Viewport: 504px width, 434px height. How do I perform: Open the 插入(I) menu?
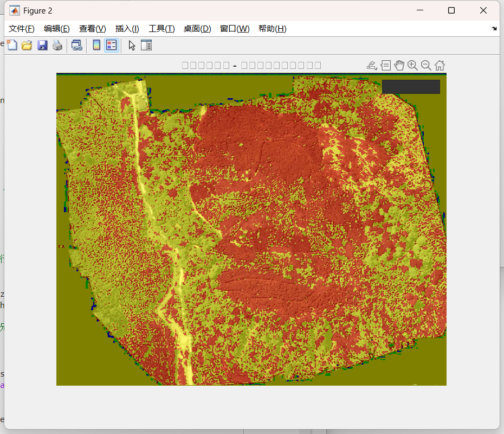tap(127, 29)
